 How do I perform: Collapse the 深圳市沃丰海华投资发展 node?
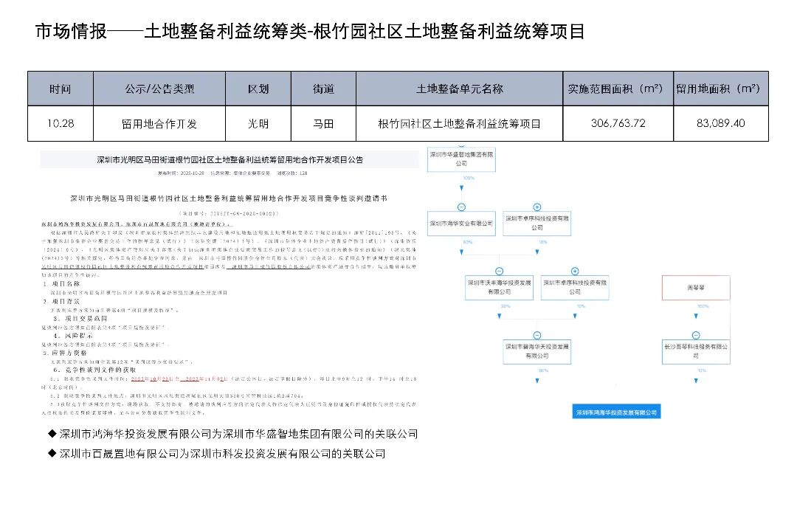(500, 271)
